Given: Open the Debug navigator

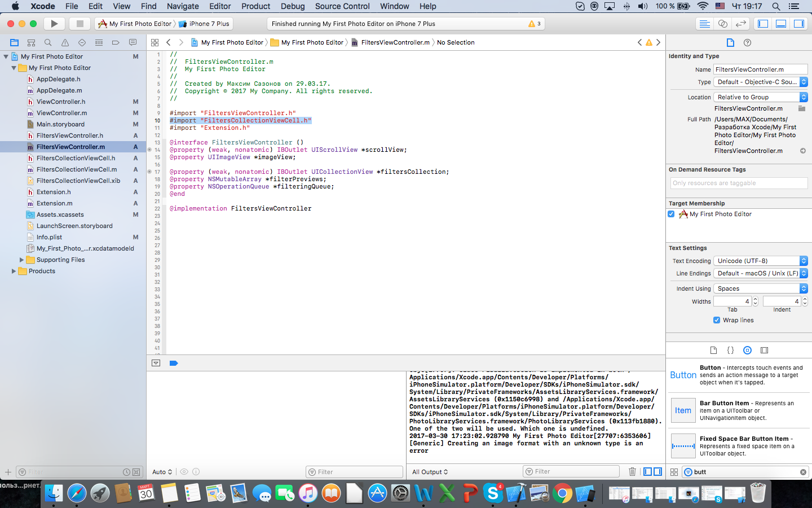Looking at the screenshot, I should [x=99, y=42].
